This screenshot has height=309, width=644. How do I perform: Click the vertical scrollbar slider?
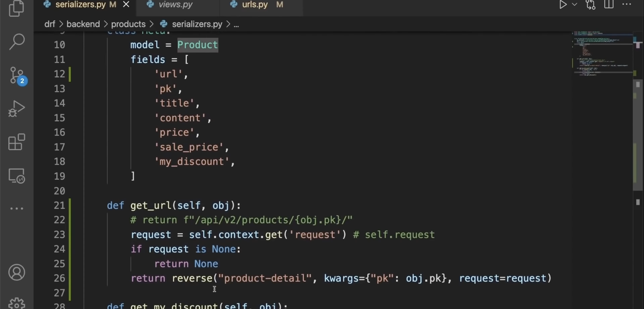[x=638, y=135]
